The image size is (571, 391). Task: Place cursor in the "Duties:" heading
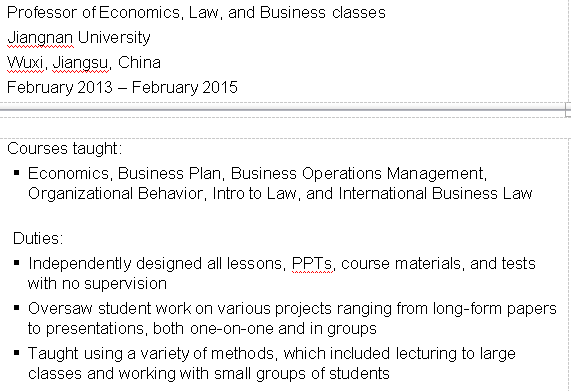[x=38, y=238]
